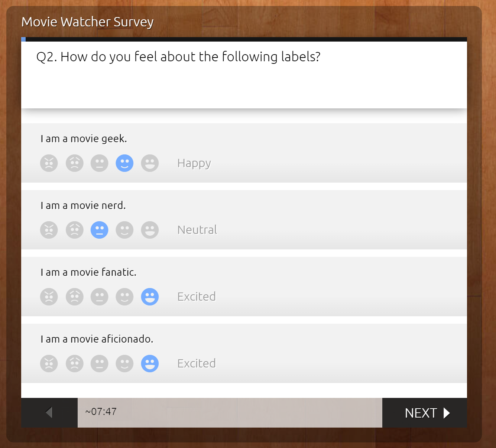The image size is (496, 448).
Task: Select happy face for movie fanatic
Action: (124, 297)
